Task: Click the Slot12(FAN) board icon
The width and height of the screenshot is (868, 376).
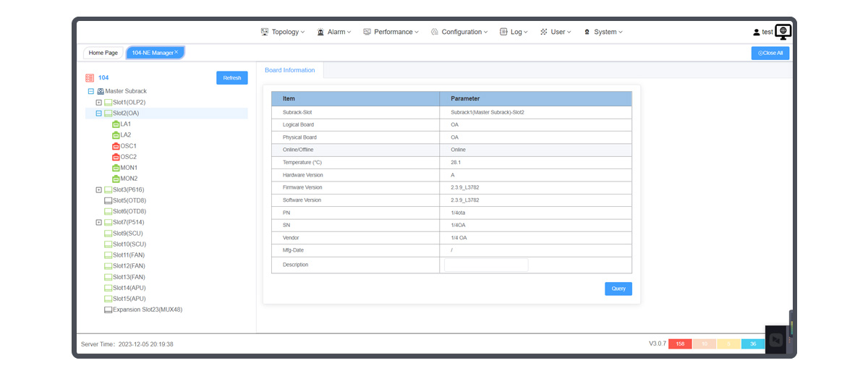Action: pos(109,266)
